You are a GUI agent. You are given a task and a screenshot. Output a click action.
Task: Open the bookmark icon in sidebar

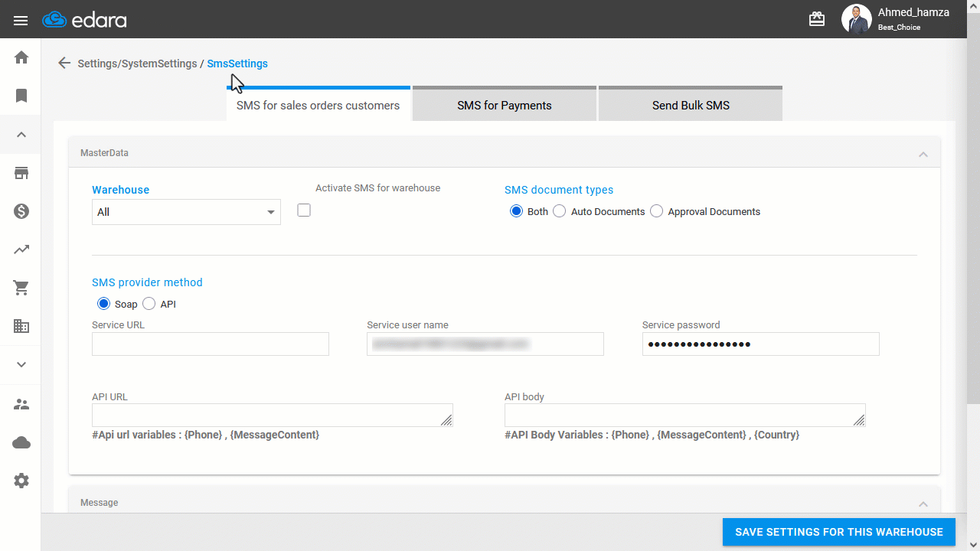(x=21, y=96)
